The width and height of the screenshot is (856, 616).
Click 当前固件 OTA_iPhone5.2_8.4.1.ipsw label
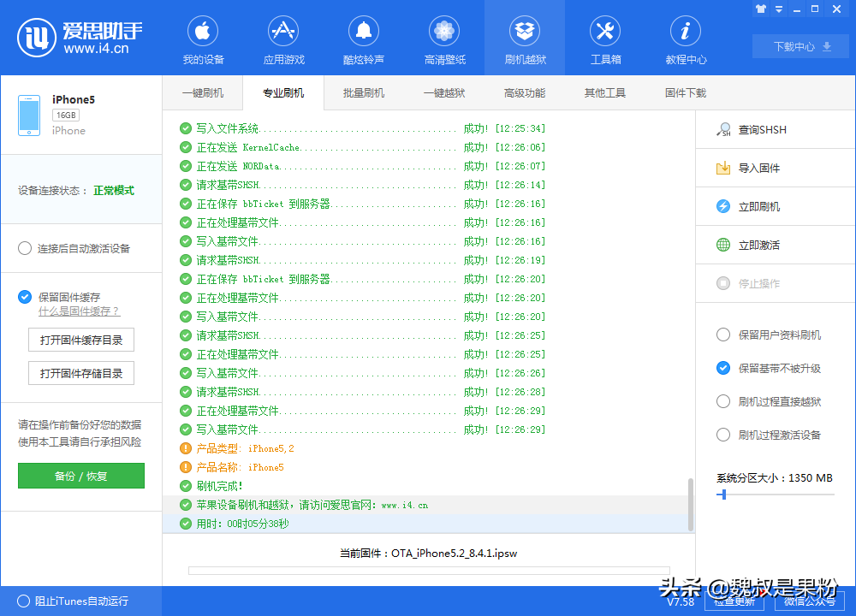tap(429, 554)
